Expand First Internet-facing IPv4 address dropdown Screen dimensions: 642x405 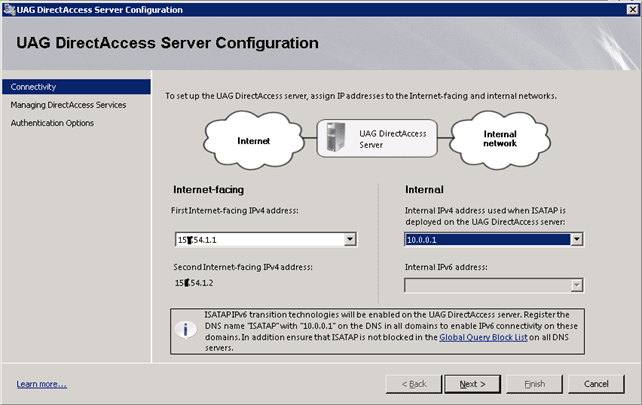[x=349, y=239]
